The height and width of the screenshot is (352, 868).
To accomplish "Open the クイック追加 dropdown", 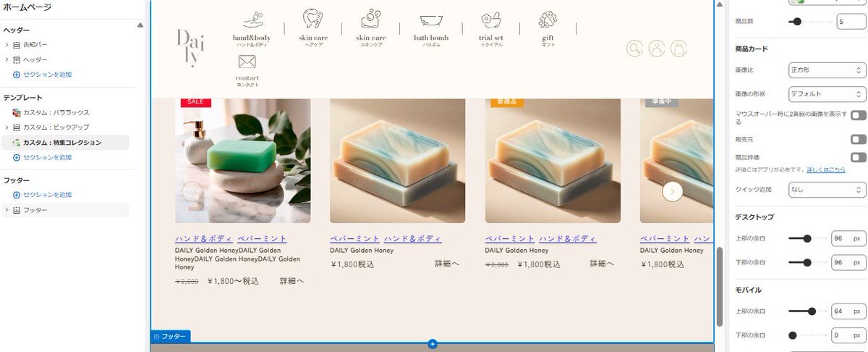I will click(827, 189).
